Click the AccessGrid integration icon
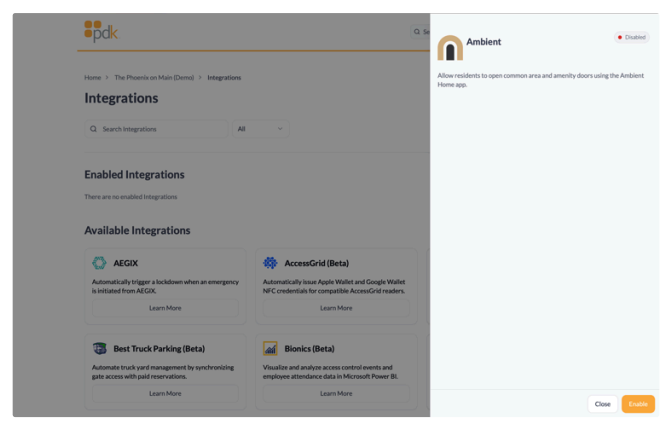Image resolution: width=670 pixels, height=429 pixels. 270,263
